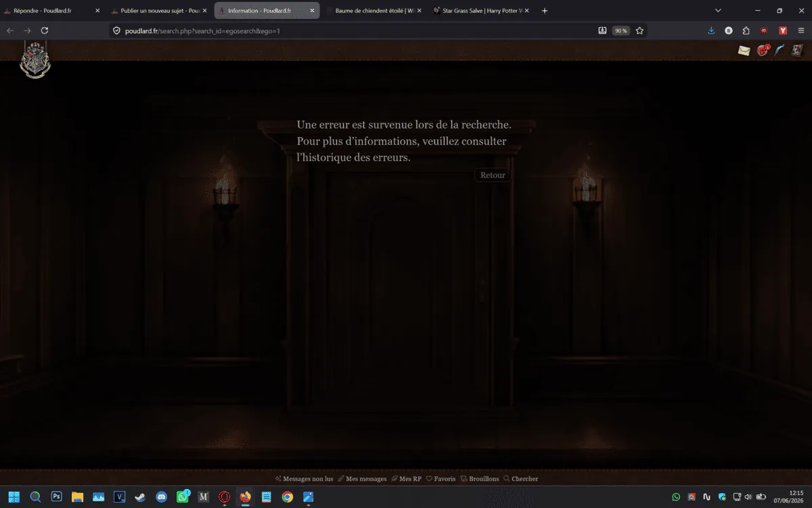
Task: Go back to previous page
Action: [x=10, y=30]
